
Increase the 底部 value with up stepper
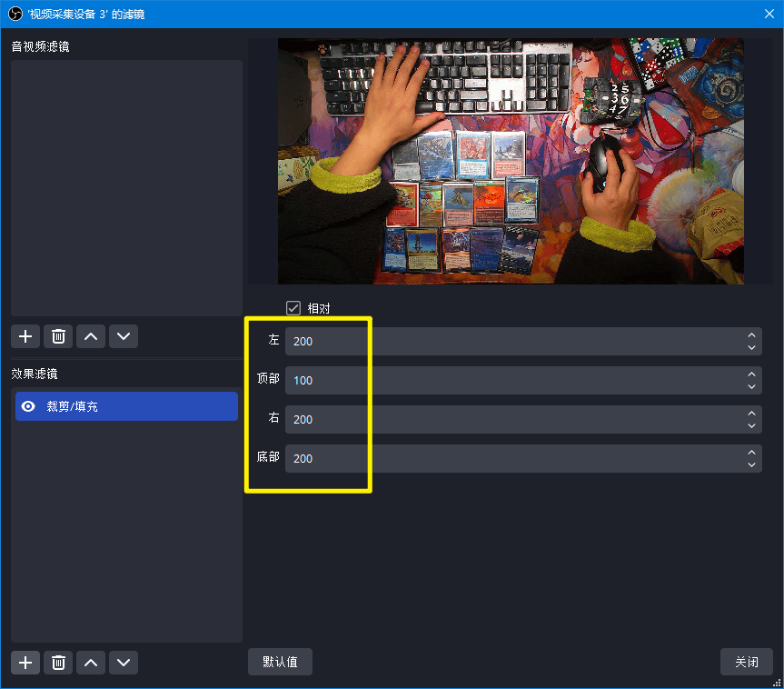click(x=751, y=452)
